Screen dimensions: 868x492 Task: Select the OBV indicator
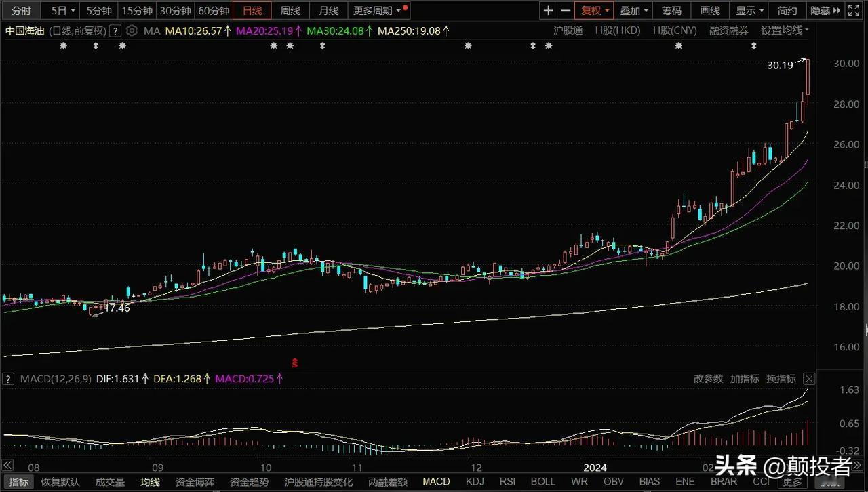click(x=614, y=483)
